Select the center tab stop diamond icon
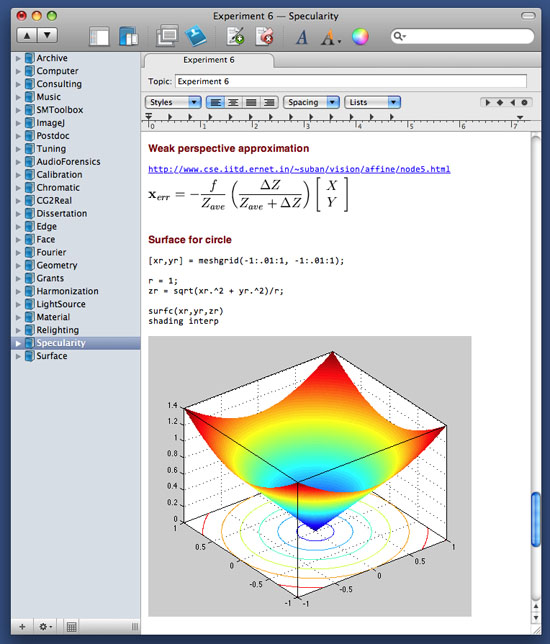Viewport: 550px width, 644px height. coord(500,102)
